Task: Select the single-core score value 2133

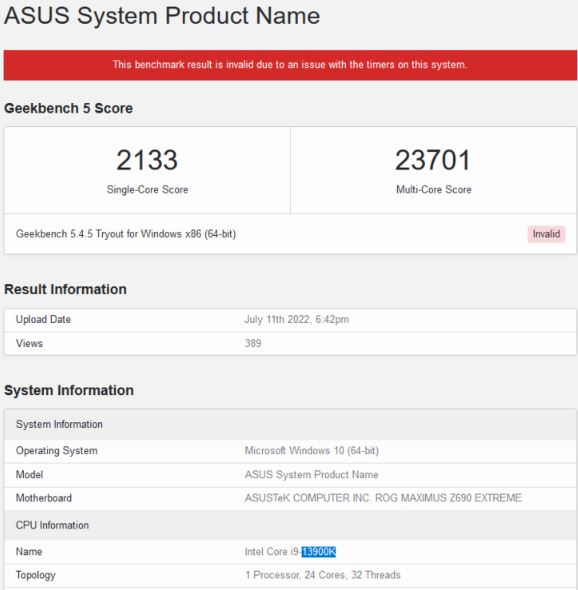Action: click(147, 160)
